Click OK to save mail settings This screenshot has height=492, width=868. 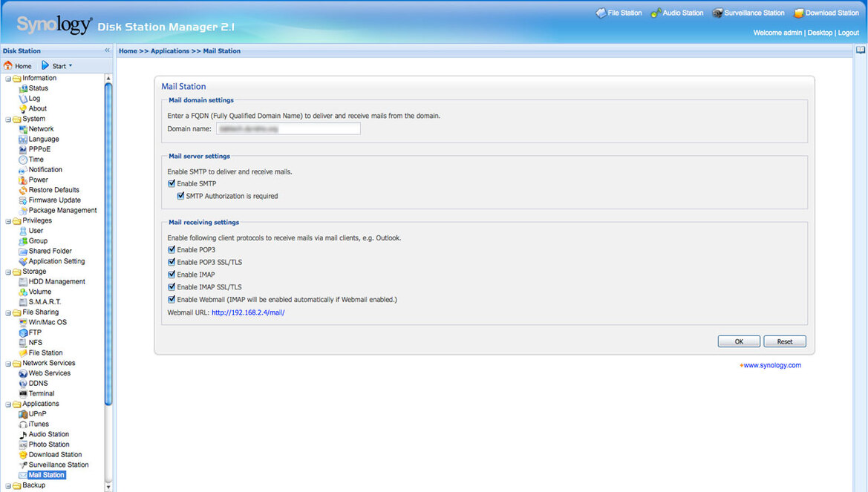tap(739, 341)
